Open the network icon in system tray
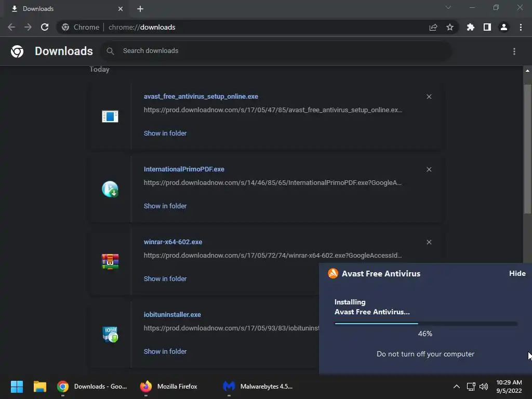This screenshot has width=532, height=399. click(471, 387)
